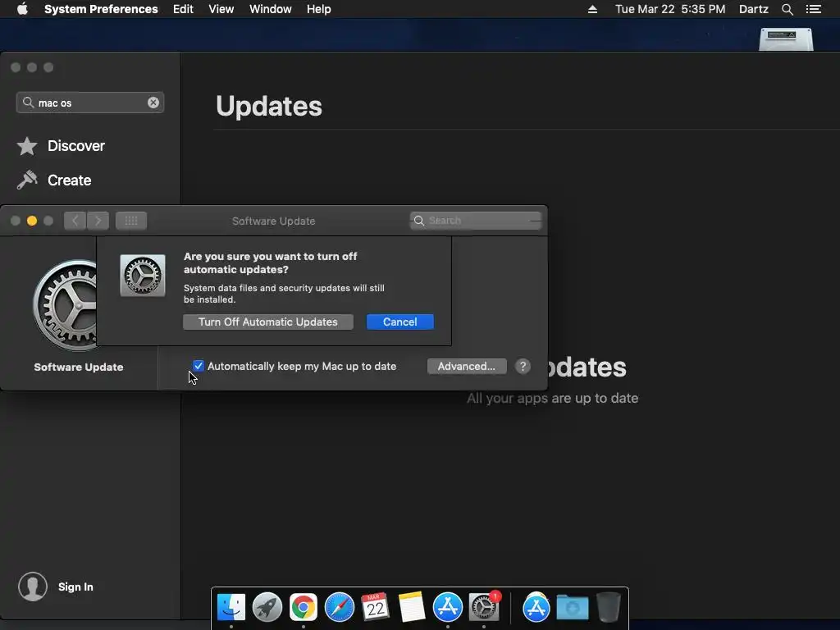Open Software Update help question mark
This screenshot has width=840, height=630.
(523, 367)
